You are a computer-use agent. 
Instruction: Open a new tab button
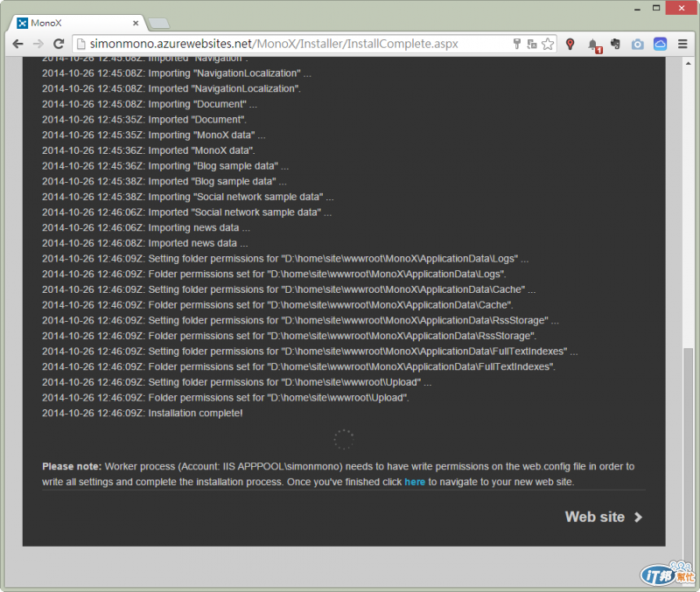tap(158, 24)
